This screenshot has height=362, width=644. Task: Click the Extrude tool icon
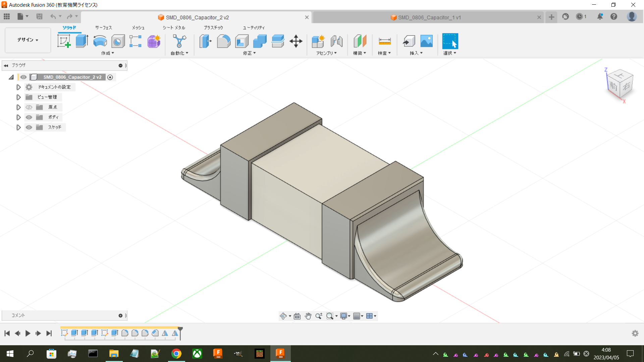click(x=82, y=41)
